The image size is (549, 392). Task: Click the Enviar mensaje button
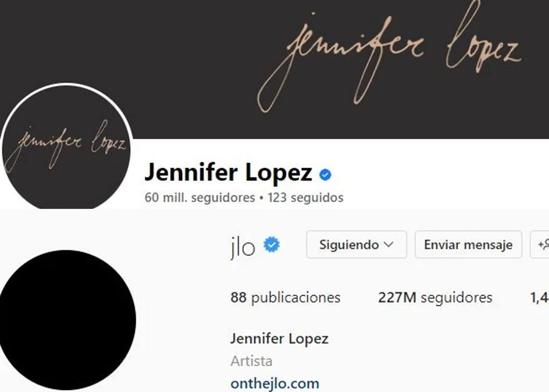pyautogui.click(x=468, y=245)
